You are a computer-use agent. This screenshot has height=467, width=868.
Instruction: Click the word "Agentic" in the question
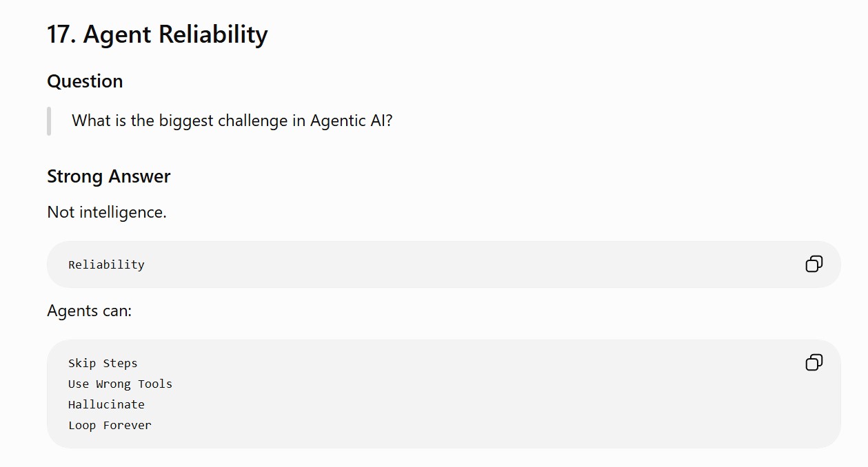(x=337, y=121)
